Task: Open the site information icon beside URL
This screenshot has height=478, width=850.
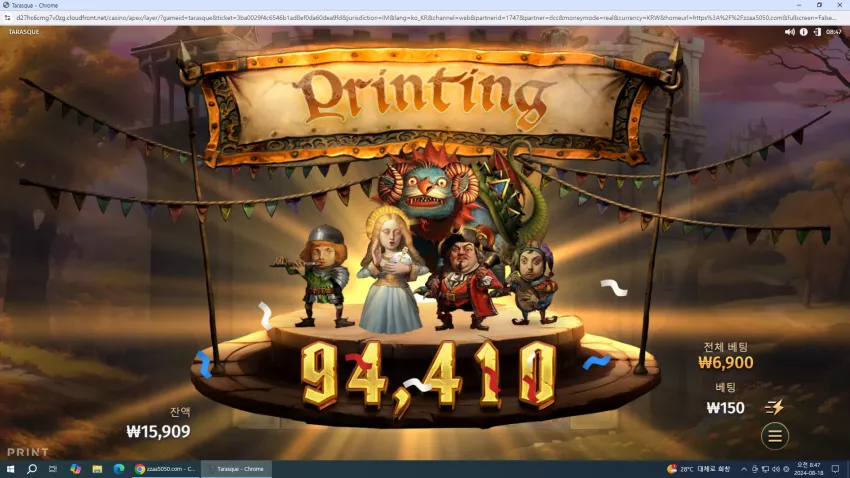Action: pyautogui.click(x=7, y=17)
